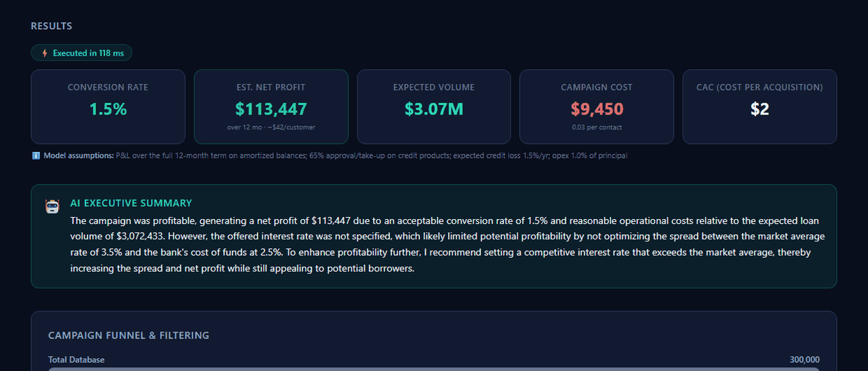This screenshot has height=371, width=868.
Task: Click the lightning bolt icon beside Executed
Action: (x=45, y=53)
